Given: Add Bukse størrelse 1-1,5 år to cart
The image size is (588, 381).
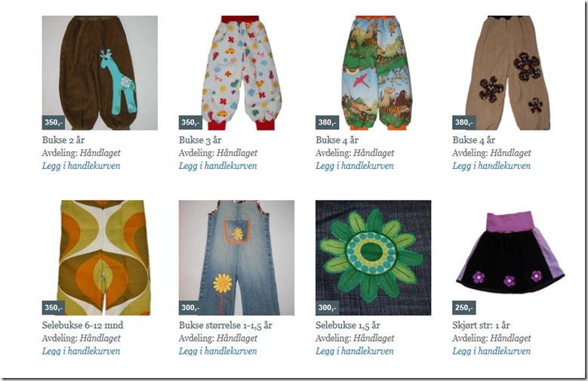Looking at the screenshot, I should [x=218, y=351].
